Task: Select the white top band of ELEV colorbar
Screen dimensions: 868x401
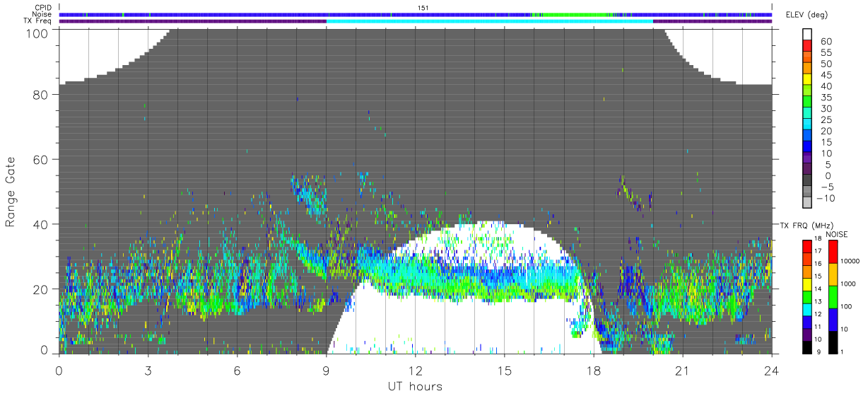Action: [x=807, y=35]
